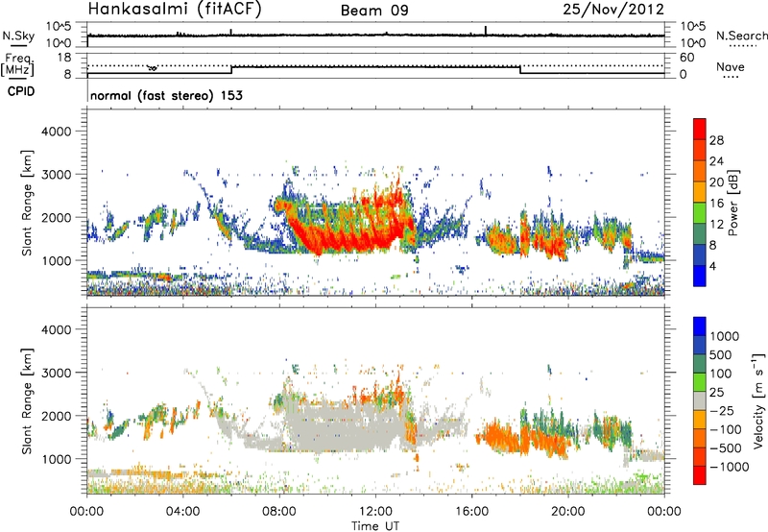The height and width of the screenshot is (532, 768).
Task: Click the blue bottom of the power colorbar
Action: click(700, 277)
